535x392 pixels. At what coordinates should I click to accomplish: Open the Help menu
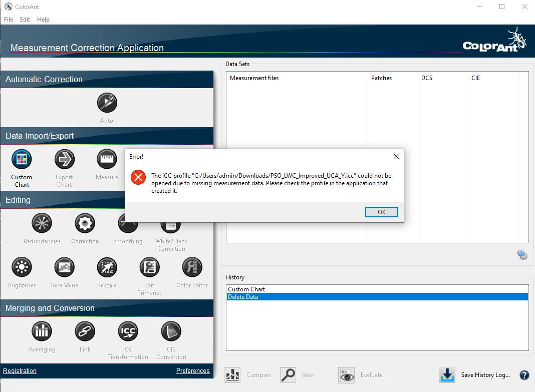click(44, 20)
